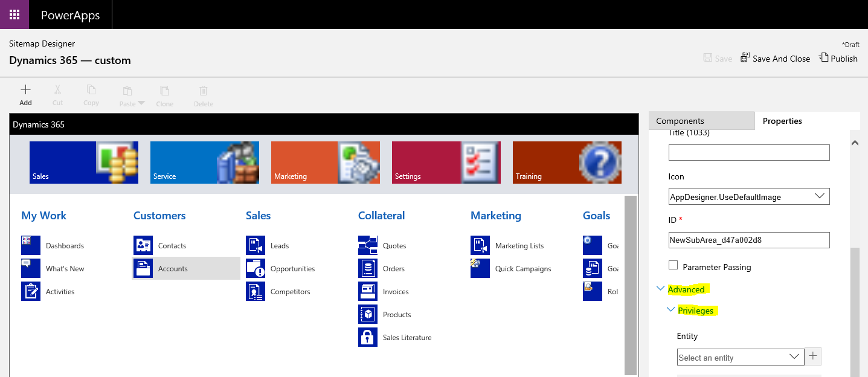Open the Paste dropdown arrow
Image resolution: width=868 pixels, height=377 pixels.
141,103
